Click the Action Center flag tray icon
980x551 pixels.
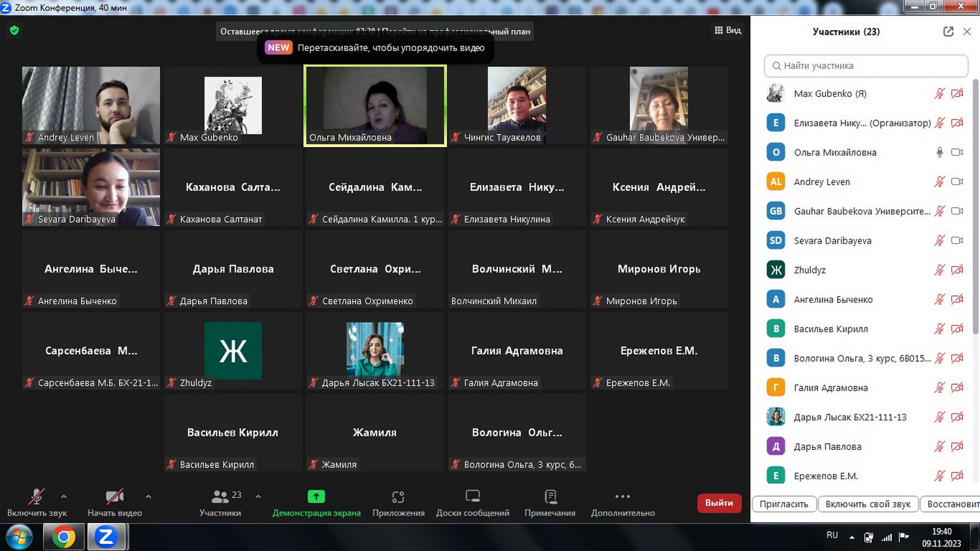904,537
